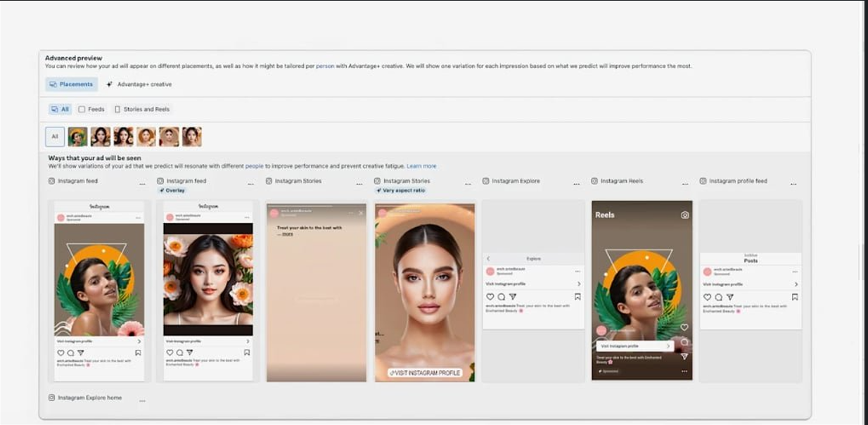Click close X in Instagram Stories preview
The height and width of the screenshot is (425, 868).
point(362,212)
